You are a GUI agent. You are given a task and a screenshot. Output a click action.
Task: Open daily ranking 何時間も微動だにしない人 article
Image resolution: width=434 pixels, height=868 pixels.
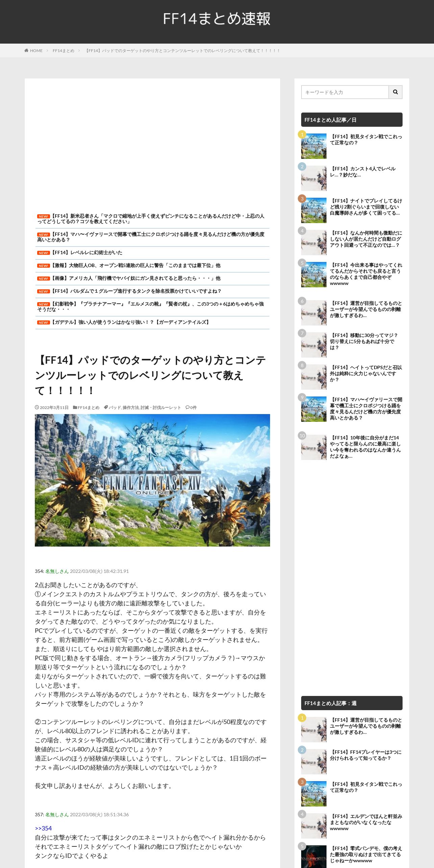click(x=366, y=239)
